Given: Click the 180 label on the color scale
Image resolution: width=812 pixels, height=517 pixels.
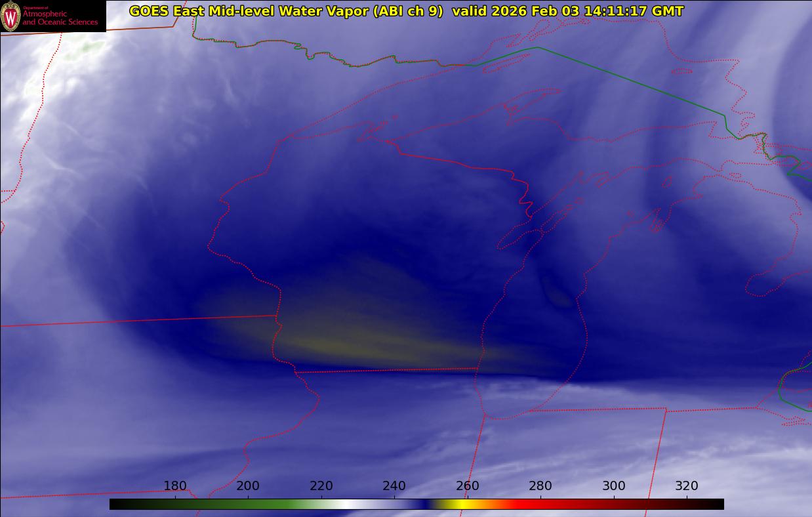Looking at the screenshot, I should (175, 486).
